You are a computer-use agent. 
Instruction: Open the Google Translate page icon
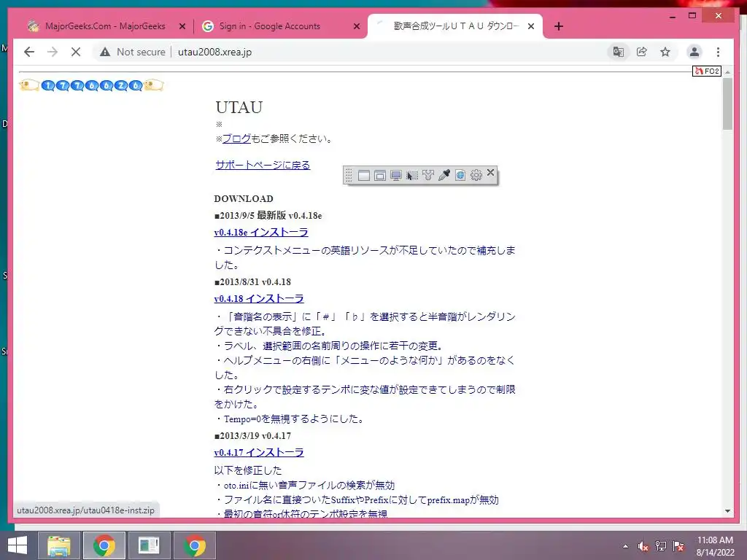(619, 52)
